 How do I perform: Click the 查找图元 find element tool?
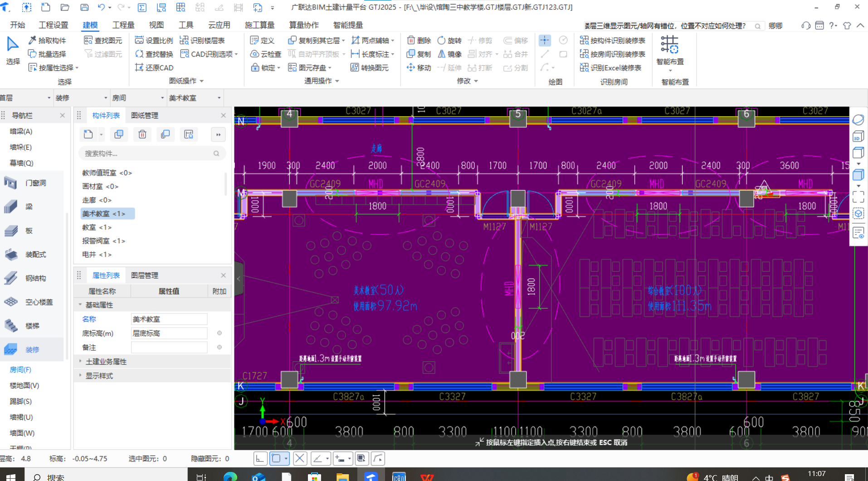click(103, 40)
